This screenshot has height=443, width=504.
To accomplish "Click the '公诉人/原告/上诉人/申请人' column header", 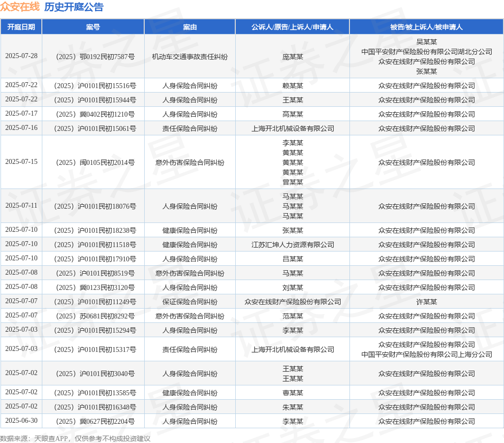I will pyautogui.click(x=292, y=27).
